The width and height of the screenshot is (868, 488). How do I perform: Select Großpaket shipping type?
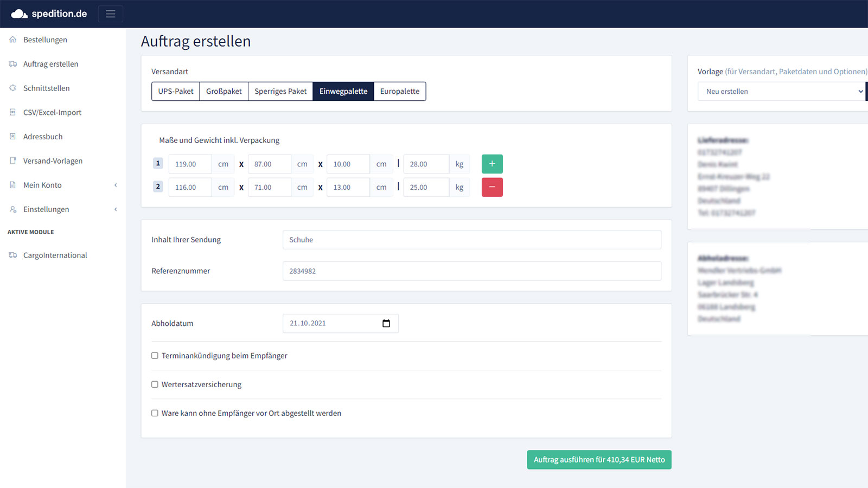pos(224,91)
